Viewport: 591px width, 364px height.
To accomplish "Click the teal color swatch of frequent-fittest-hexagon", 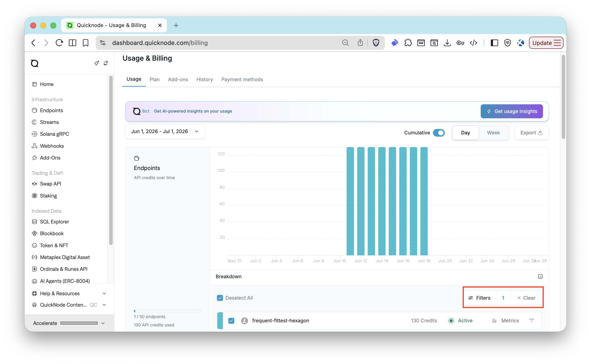I will coord(220,321).
